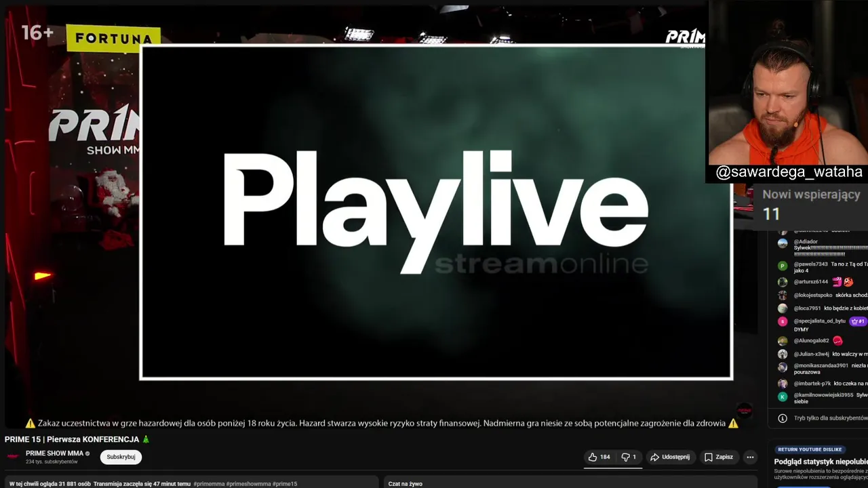868x488 pixels.
Task: Save the video with Zapisz button
Action: coord(718,457)
